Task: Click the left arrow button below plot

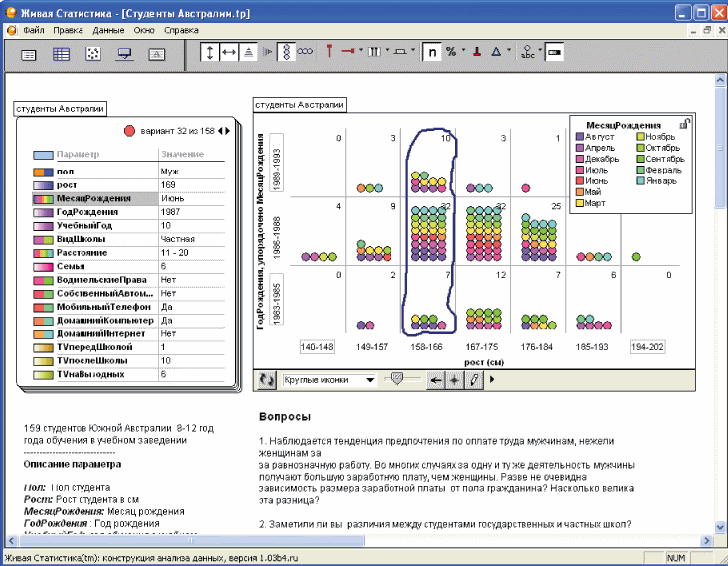Action: point(436,380)
